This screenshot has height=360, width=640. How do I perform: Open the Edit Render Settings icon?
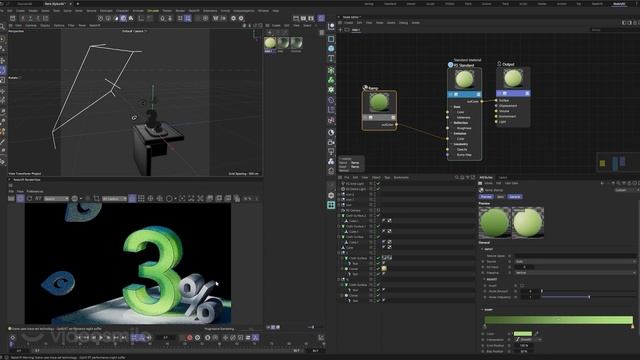pyautogui.click(x=311, y=18)
